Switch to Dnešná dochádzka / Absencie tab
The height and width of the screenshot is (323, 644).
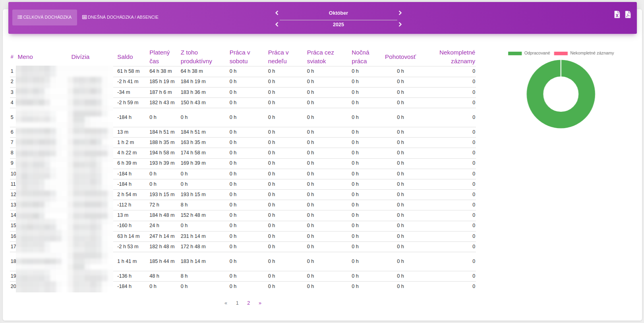(120, 18)
